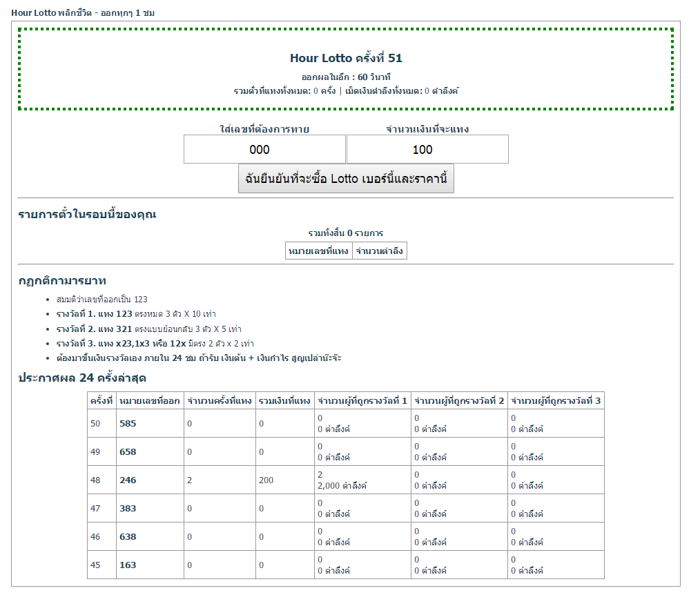Viewport: 700px width, 595px height.
Task: Click the rule line รางวัลที่ 3. แทง x23,1x3
Action: coord(155,344)
